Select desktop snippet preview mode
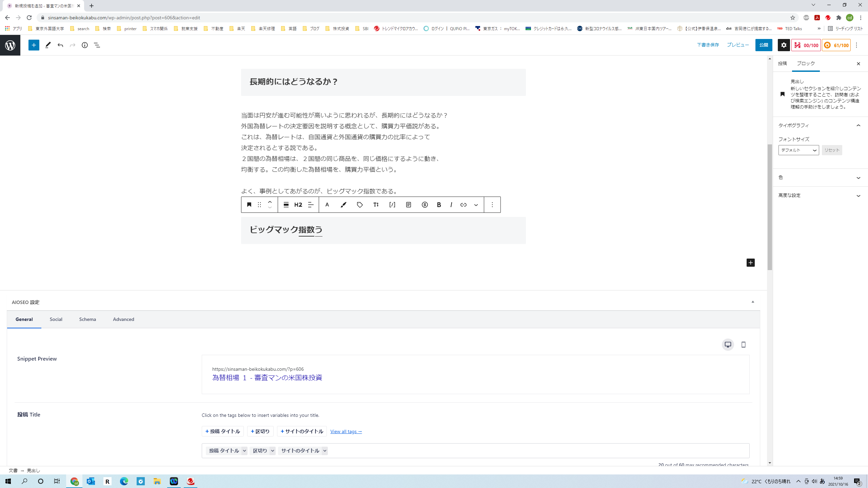Viewport: 868px width, 488px height. (x=728, y=345)
